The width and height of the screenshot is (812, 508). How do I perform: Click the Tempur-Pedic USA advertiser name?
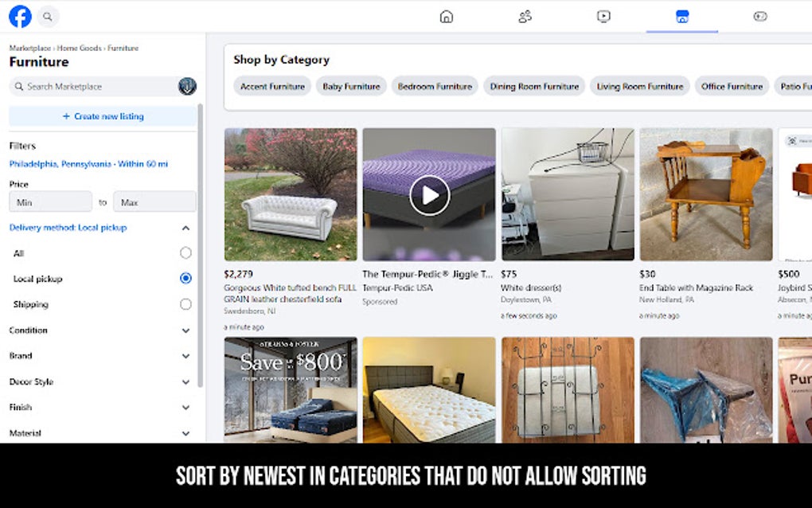coord(397,288)
